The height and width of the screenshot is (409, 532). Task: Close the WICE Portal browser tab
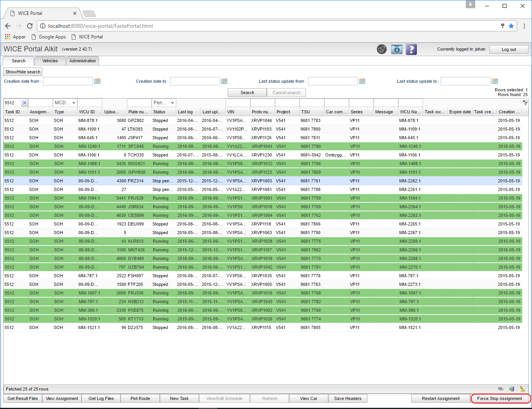75,13
